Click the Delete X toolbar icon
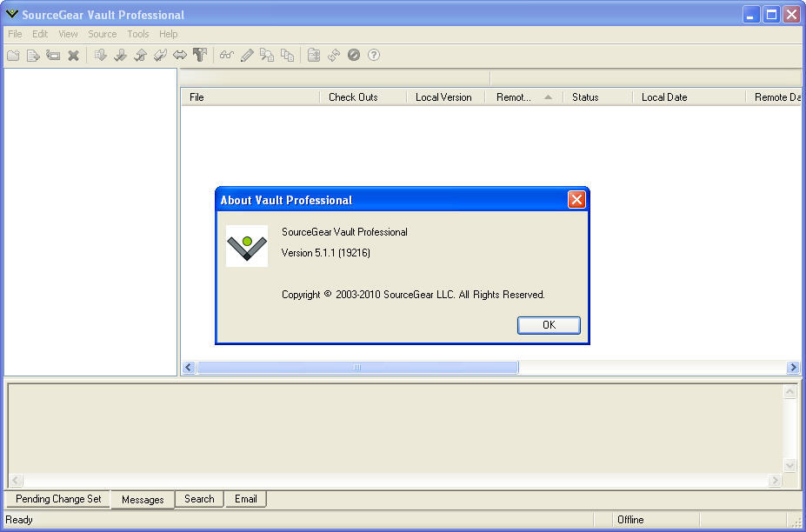 74,55
